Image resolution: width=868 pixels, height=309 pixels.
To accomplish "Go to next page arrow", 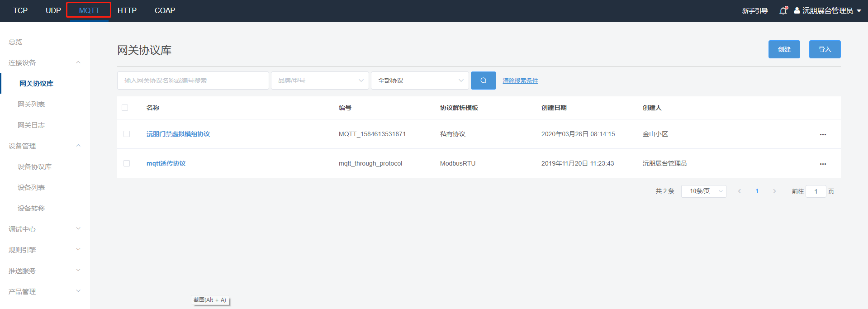I will point(774,191).
